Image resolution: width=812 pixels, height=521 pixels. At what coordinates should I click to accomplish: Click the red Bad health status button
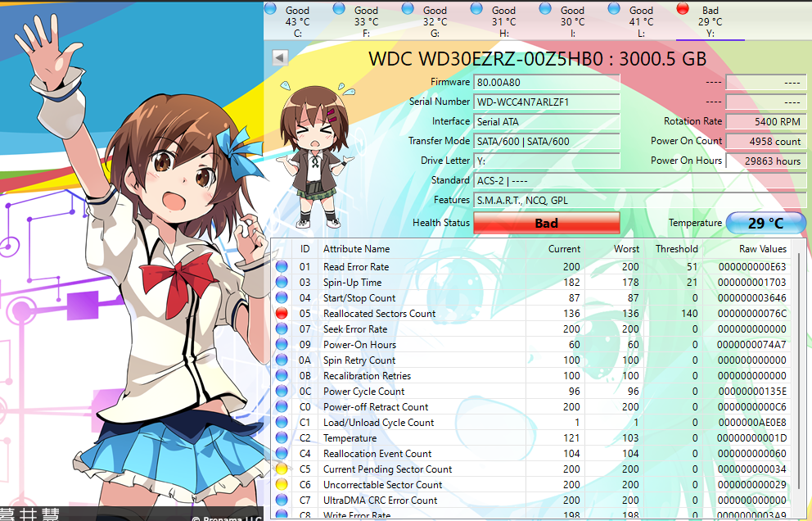546,223
